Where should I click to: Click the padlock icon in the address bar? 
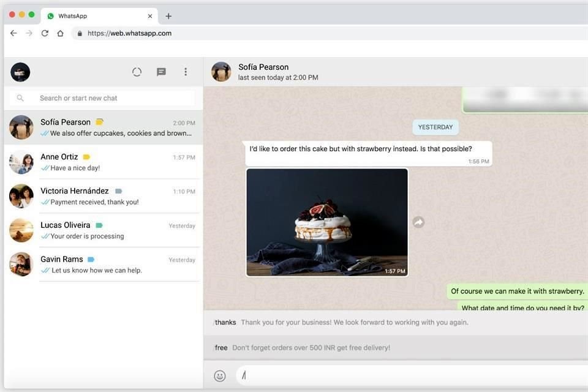pyautogui.click(x=80, y=33)
